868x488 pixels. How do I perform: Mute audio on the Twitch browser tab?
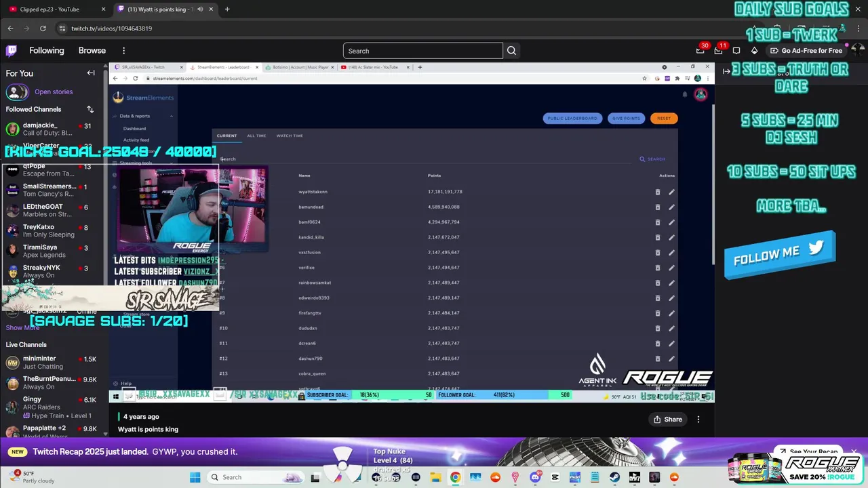click(x=200, y=9)
